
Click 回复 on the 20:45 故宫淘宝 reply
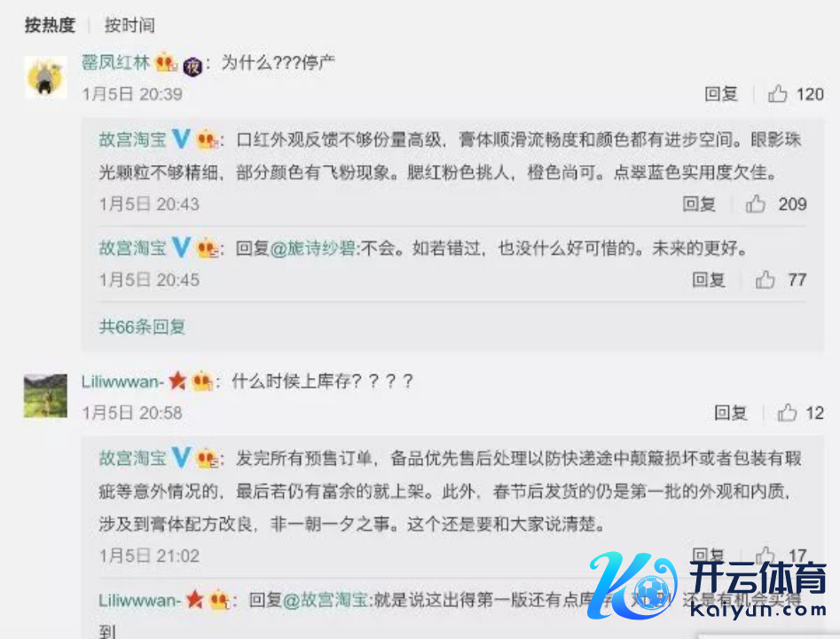[x=709, y=280]
